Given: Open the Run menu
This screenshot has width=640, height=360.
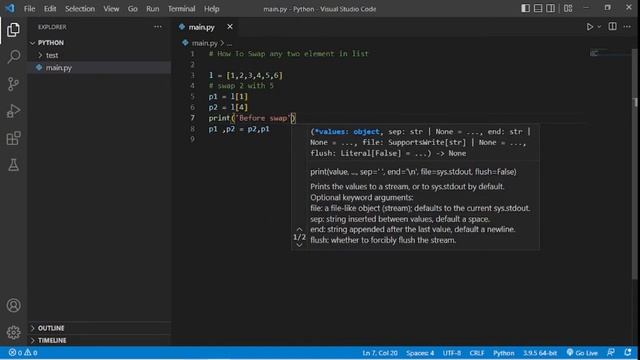Looking at the screenshot, I should (x=153, y=9).
